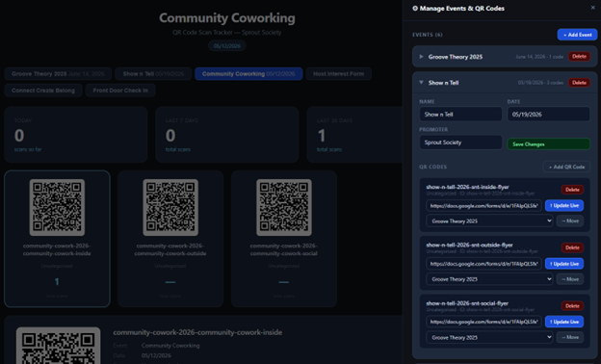Collapse the Show n Tell event
Image resolution: width=601 pixels, height=364 pixels.
(x=421, y=83)
